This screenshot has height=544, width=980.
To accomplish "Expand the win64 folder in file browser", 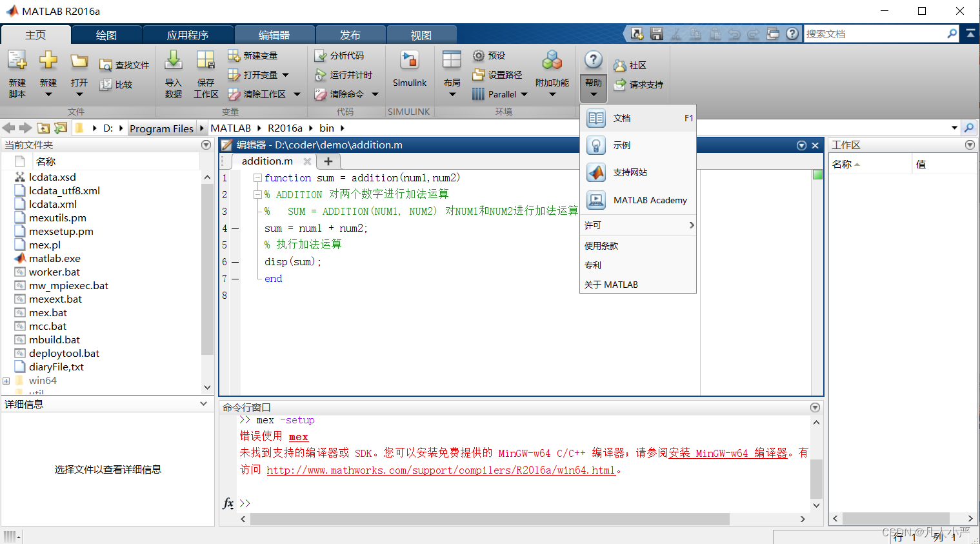I will [6, 380].
